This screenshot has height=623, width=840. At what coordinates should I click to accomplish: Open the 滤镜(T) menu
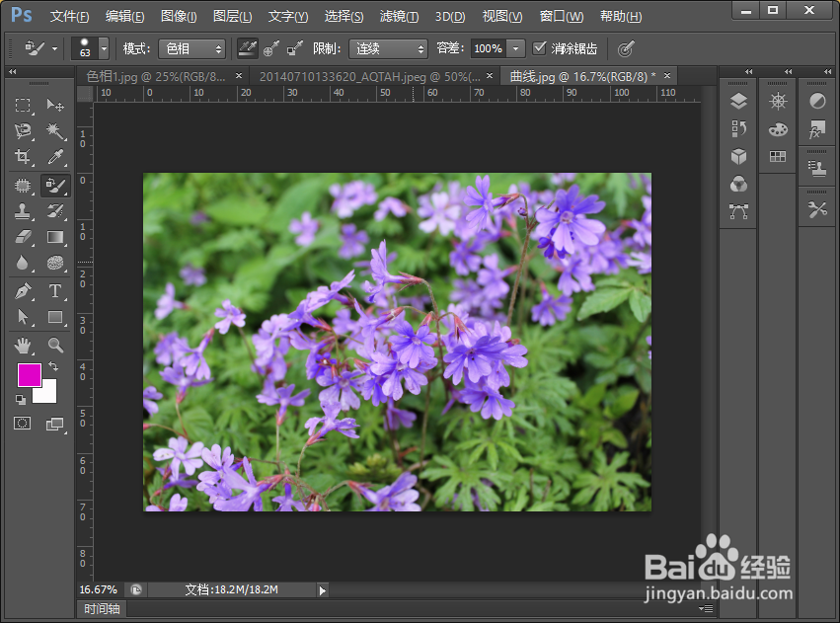click(x=399, y=17)
